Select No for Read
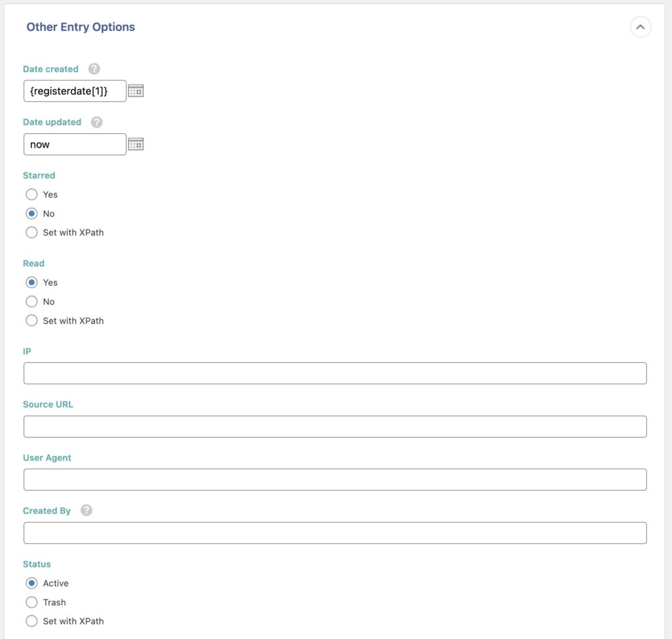This screenshot has height=639, width=672. click(31, 302)
